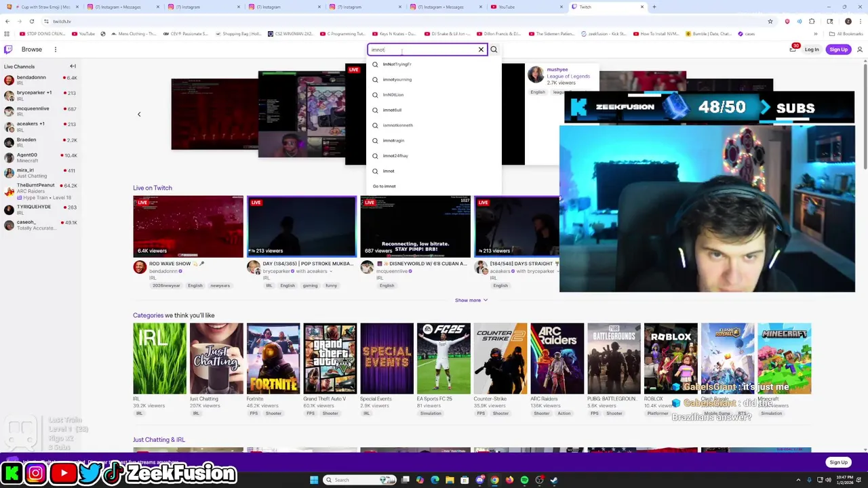Open the Windows Start menu
Viewport: 868px width, 488px height.
[x=313, y=480]
